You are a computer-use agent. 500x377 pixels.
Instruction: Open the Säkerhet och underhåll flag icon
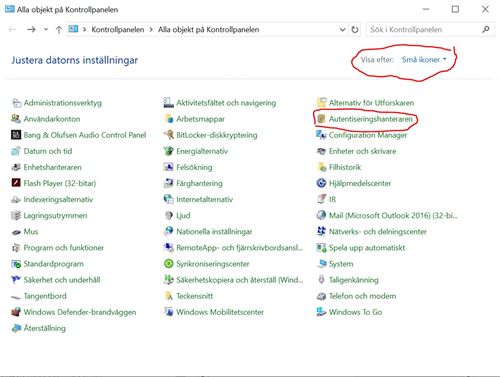click(x=16, y=280)
